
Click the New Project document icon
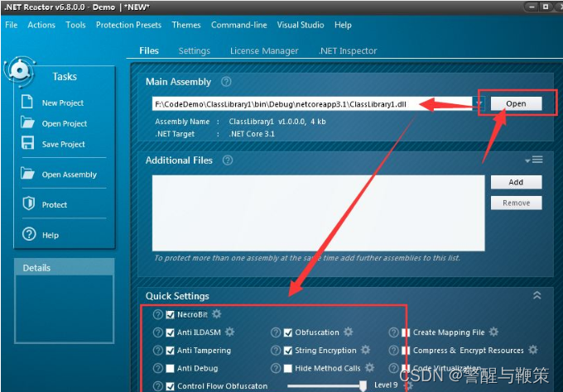point(27,102)
